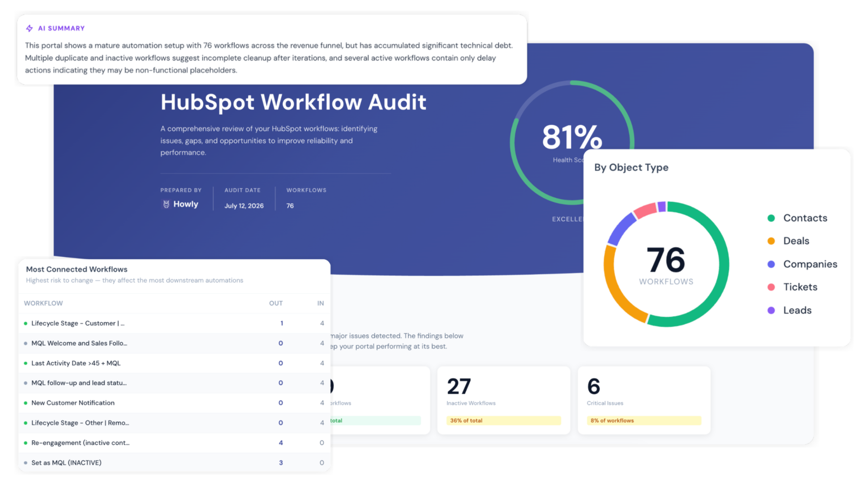
Task: Click the 'HubSpot Workflow Audit' heading
Action: pos(293,102)
